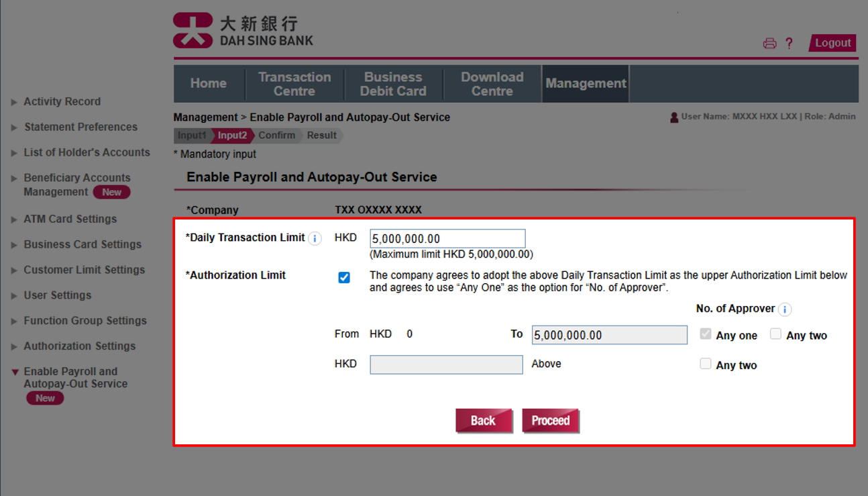Click the printer icon near Logout
Viewport: 868px width, 496px height.
769,44
